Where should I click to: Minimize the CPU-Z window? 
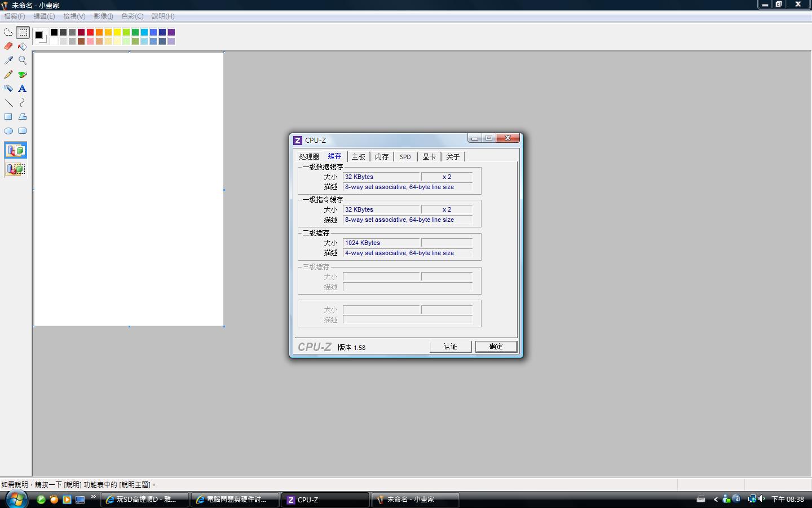pos(475,138)
